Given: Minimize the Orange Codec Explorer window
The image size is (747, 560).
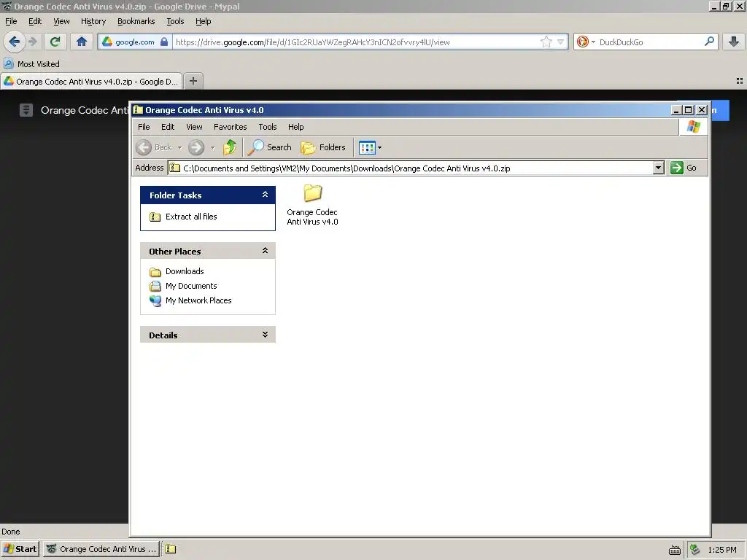Looking at the screenshot, I should 676,110.
